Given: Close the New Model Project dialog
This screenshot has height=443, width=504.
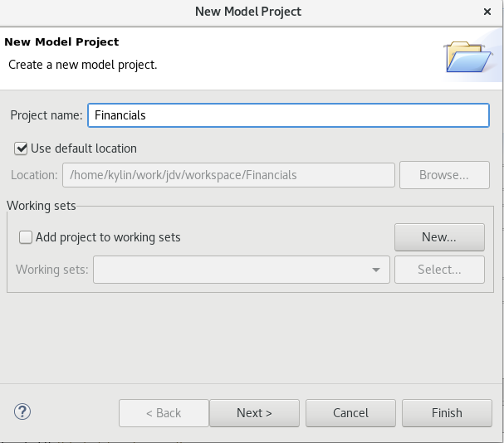Looking at the screenshot, I should point(487,12).
